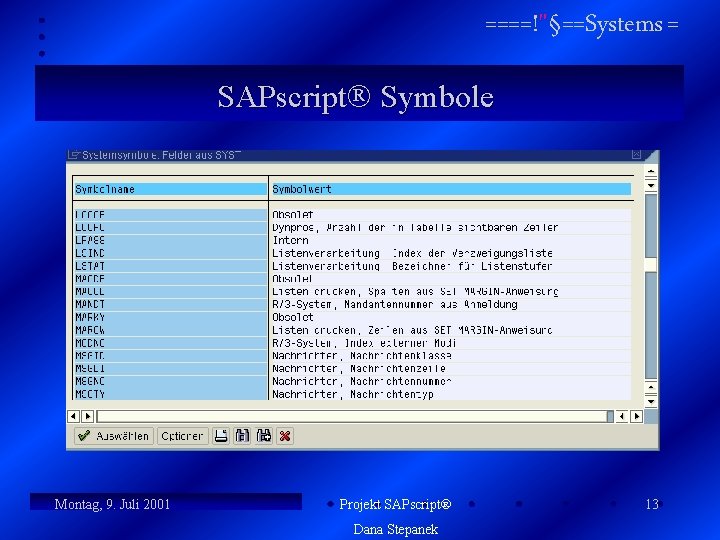Click right arrow at horizontal scrollbar's left end

click(x=88, y=416)
